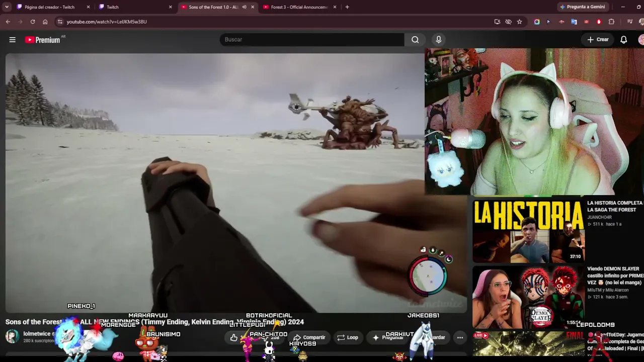Go to YouTube Premium home logo
Viewport: 644px width, 362px height.
coord(43,40)
